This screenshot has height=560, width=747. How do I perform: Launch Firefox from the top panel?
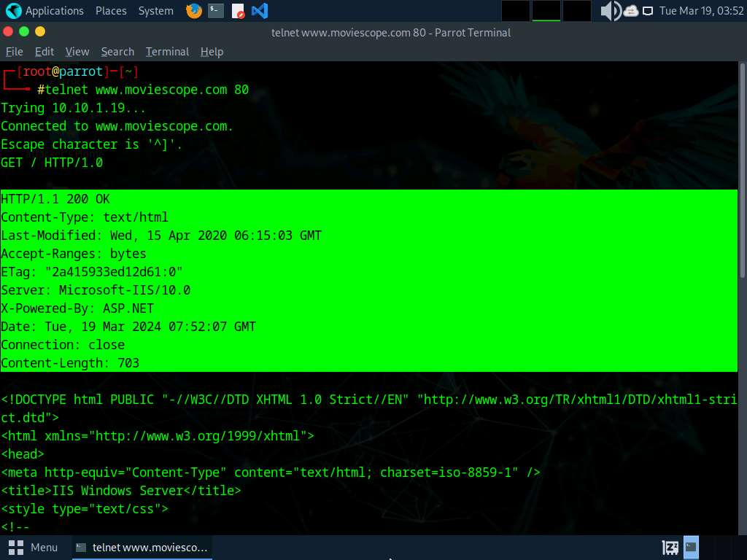(193, 10)
